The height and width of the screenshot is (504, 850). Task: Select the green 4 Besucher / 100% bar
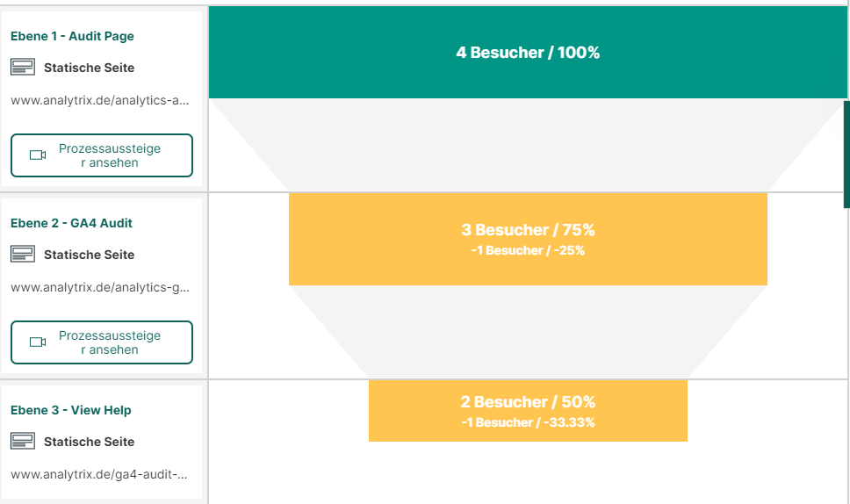click(x=528, y=53)
